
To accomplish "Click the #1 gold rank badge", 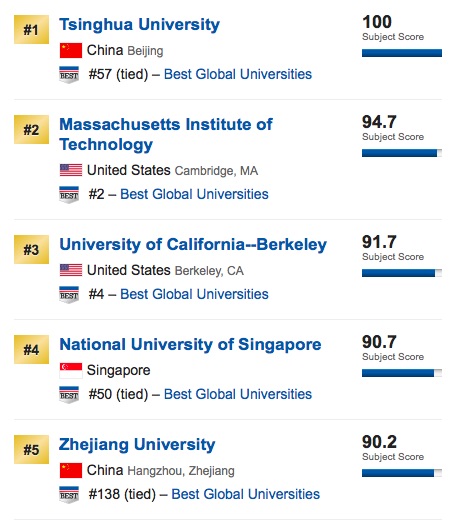I will pyautogui.click(x=31, y=29).
